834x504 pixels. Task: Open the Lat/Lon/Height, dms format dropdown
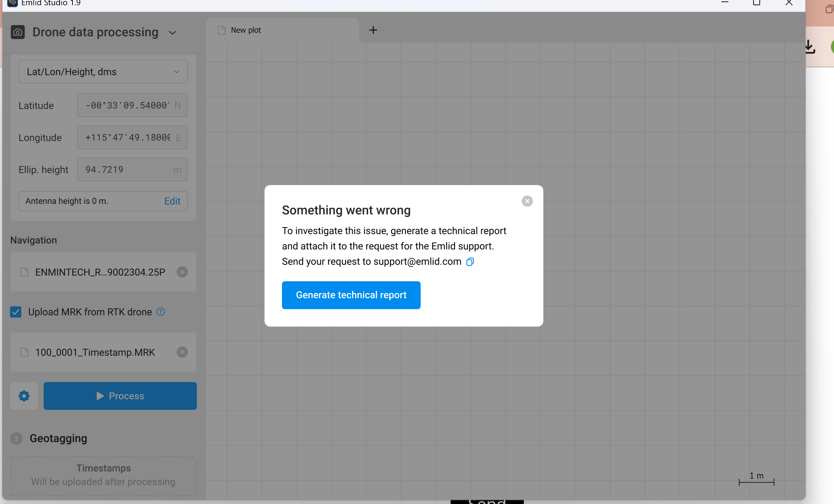point(103,72)
